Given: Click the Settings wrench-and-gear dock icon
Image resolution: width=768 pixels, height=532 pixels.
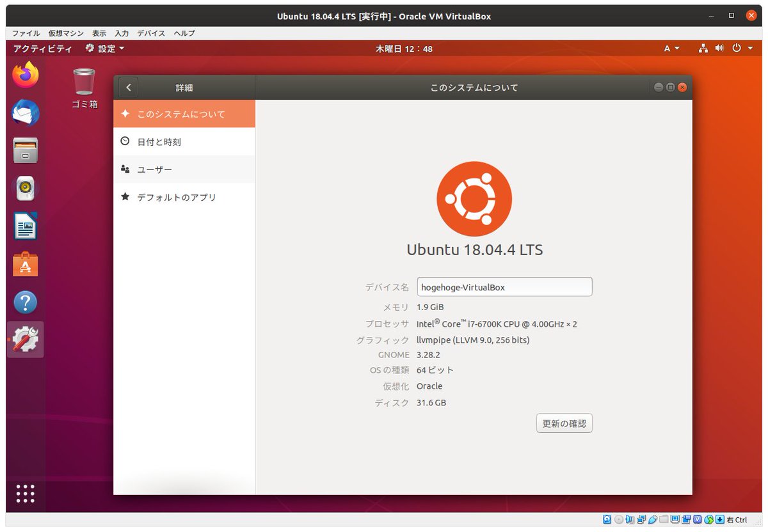Looking at the screenshot, I should tap(26, 340).
